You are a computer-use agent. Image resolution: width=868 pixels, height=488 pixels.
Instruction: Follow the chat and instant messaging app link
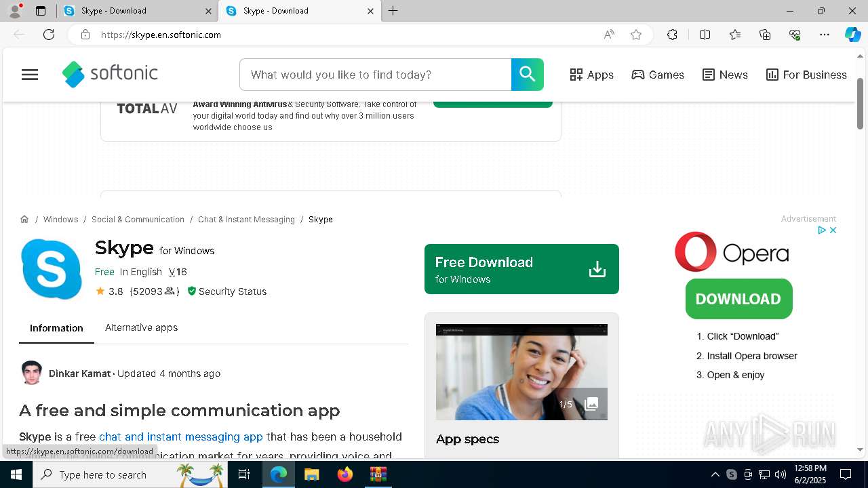(x=180, y=436)
